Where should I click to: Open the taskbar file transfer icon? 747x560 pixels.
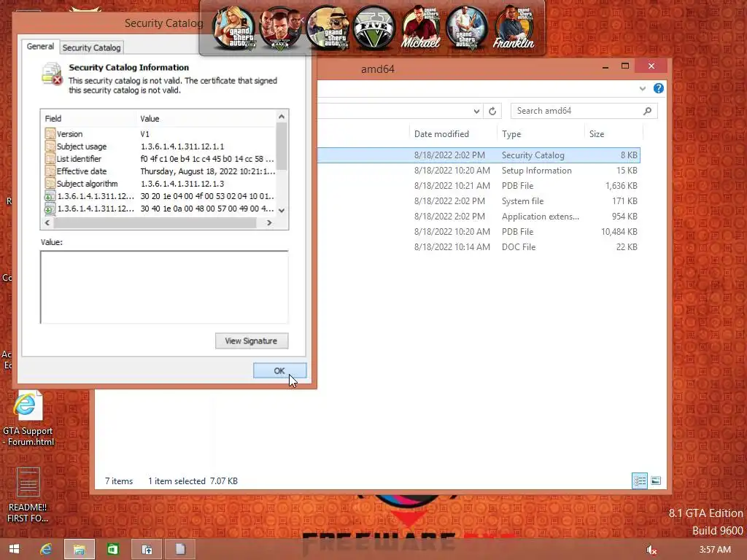click(147, 549)
